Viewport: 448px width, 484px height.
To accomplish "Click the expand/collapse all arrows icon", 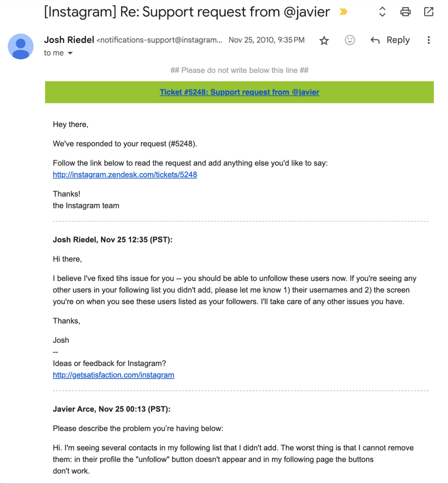I will pyautogui.click(x=382, y=12).
